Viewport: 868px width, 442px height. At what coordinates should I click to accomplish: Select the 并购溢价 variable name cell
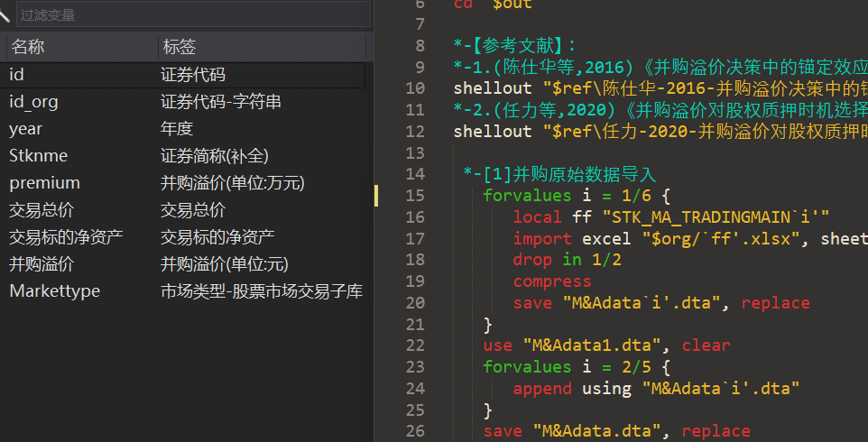(42, 264)
